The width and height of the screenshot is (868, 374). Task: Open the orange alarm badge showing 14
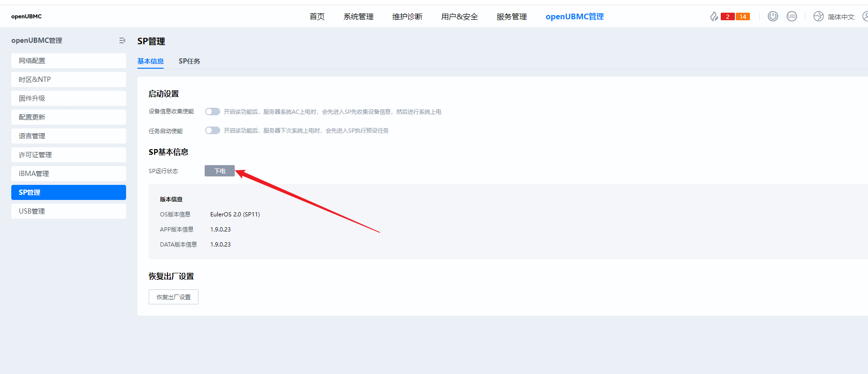pyautogui.click(x=743, y=16)
